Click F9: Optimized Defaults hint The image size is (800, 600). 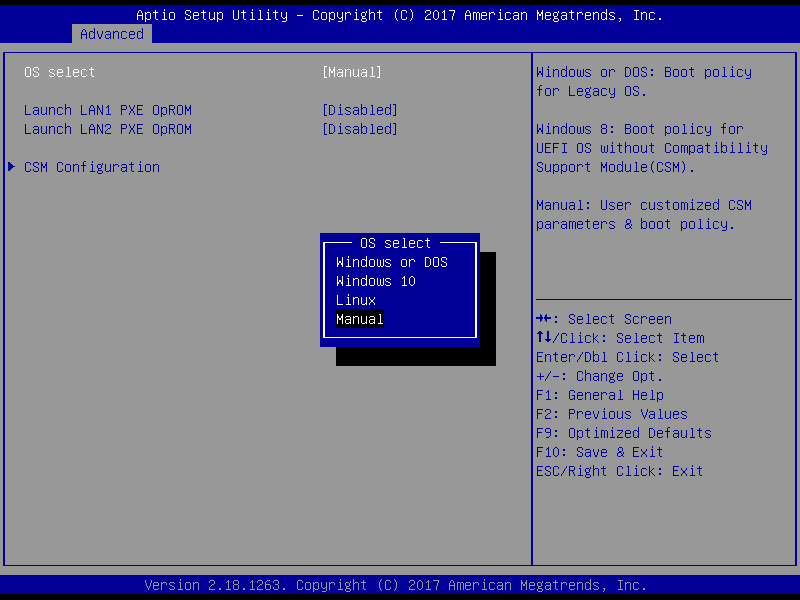[x=623, y=433]
